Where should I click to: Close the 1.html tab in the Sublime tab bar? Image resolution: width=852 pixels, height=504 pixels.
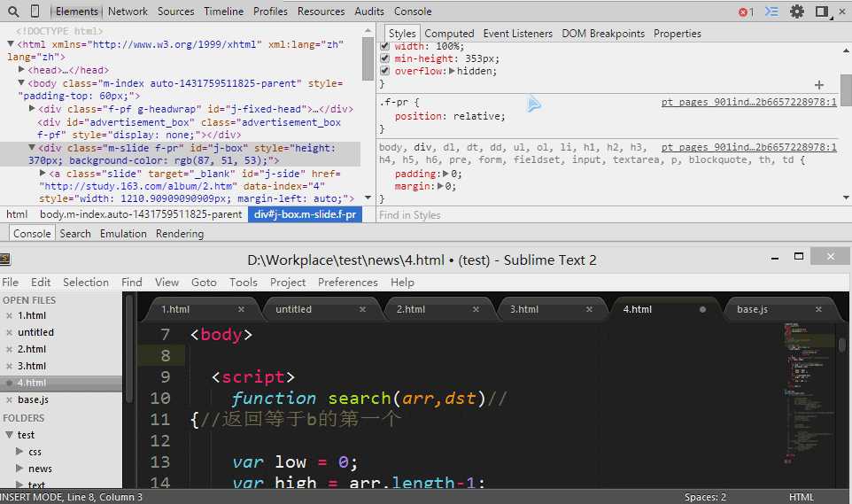tap(241, 309)
